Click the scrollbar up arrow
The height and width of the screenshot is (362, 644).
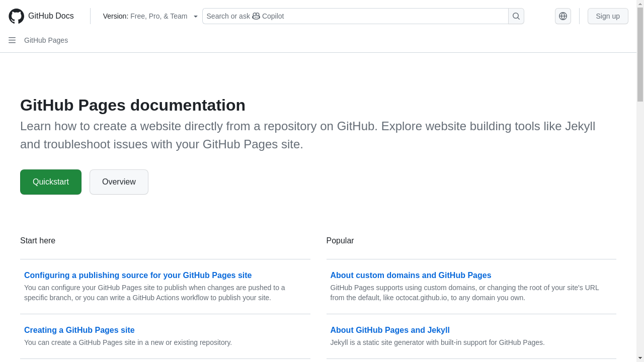[x=640, y=3]
